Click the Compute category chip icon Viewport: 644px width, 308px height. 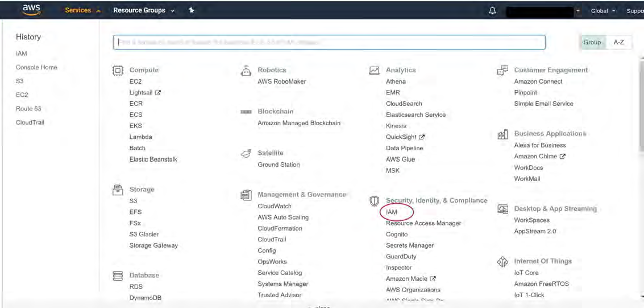[x=118, y=71]
